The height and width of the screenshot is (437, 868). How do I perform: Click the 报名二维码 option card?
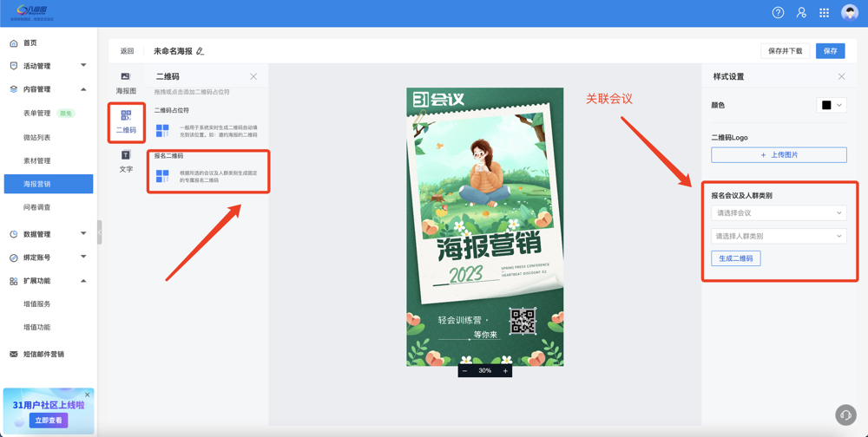[x=207, y=173]
